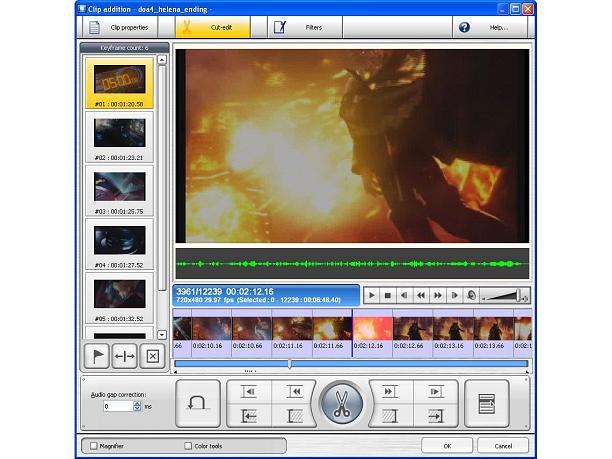Select keyframe thumbnail #01 at 00:01:20.58
The width and height of the screenshot is (612, 459).
tap(119, 83)
